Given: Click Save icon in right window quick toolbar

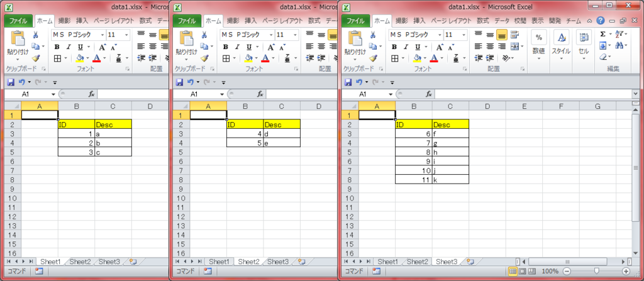Looking at the screenshot, I should [x=348, y=82].
